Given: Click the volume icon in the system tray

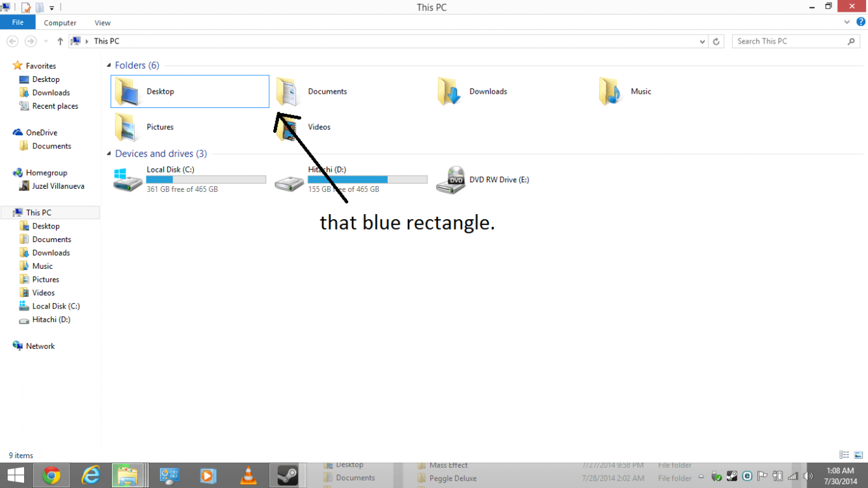Looking at the screenshot, I should tap(808, 476).
